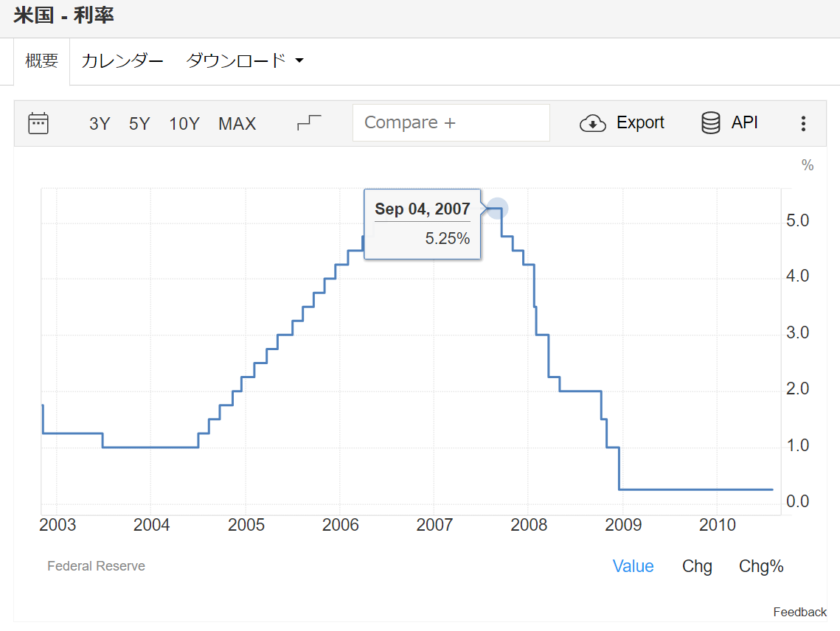Click the Feedback link
The width and height of the screenshot is (840, 631).
tap(799, 612)
